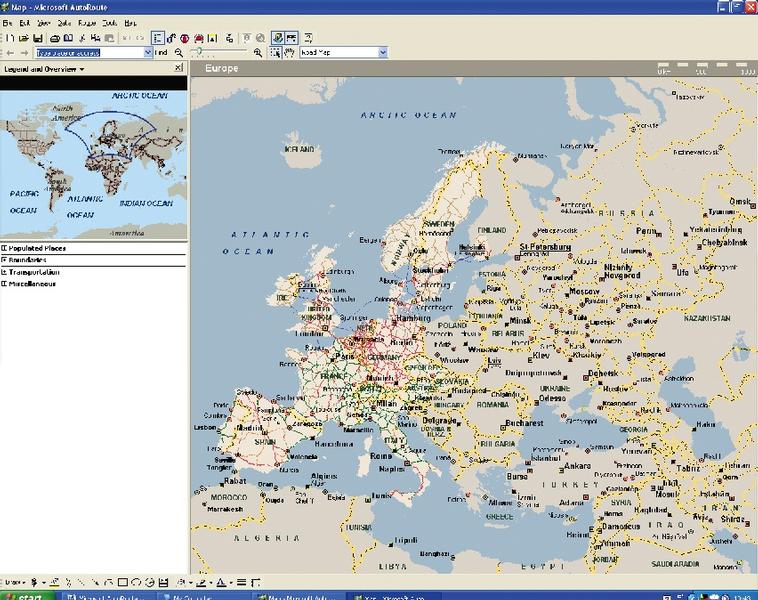Open the Route Planner icon
This screenshot has width=758, height=600.
click(171, 38)
